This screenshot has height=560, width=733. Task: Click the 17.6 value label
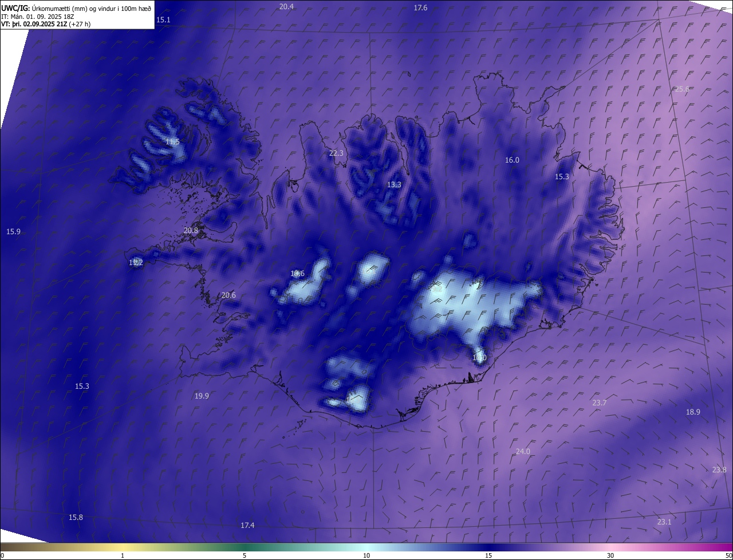coord(420,8)
